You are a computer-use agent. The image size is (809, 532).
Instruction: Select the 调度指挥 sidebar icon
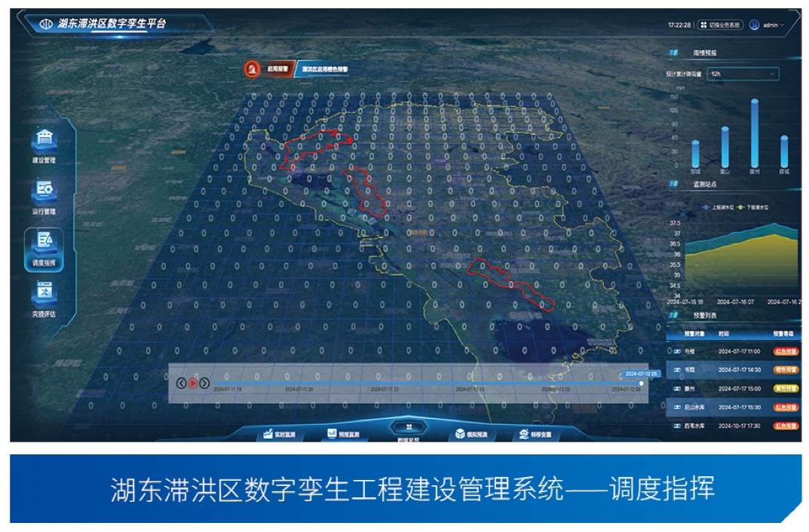pos(44,243)
